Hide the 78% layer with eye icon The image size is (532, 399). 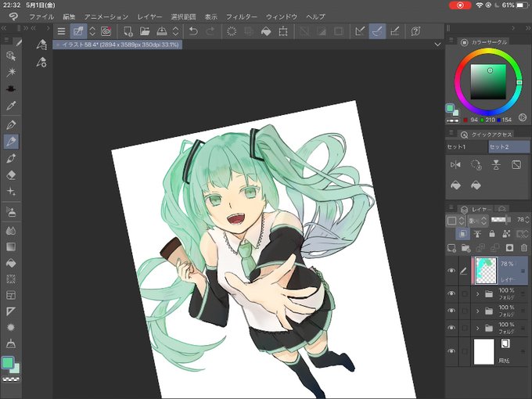click(451, 271)
